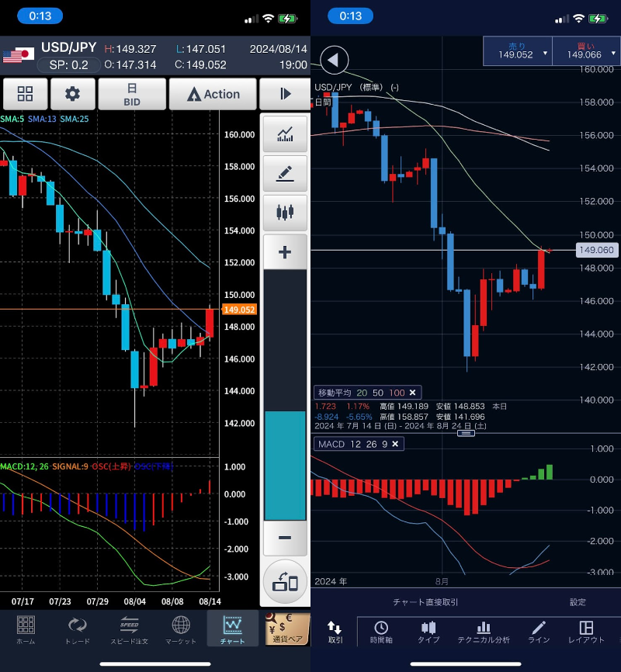
Task: Tap the 設定 settings link
Action: [x=578, y=601]
